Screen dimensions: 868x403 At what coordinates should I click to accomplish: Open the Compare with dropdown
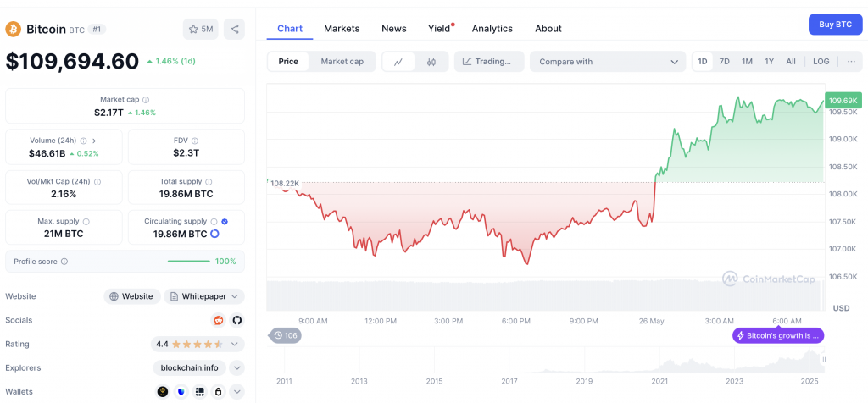click(609, 62)
